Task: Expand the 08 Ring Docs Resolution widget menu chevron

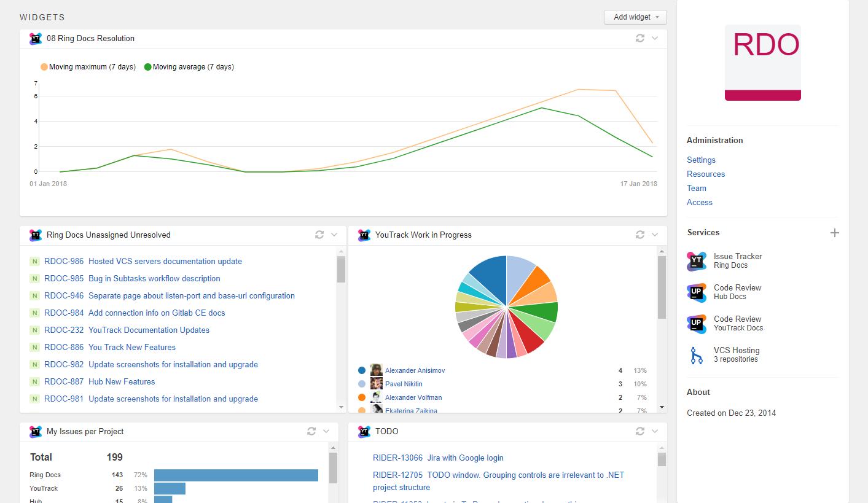Action: point(655,38)
